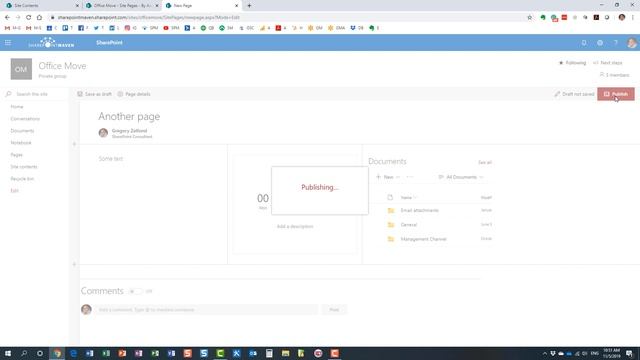
Task: Click the browser back arrow
Action: (7, 18)
